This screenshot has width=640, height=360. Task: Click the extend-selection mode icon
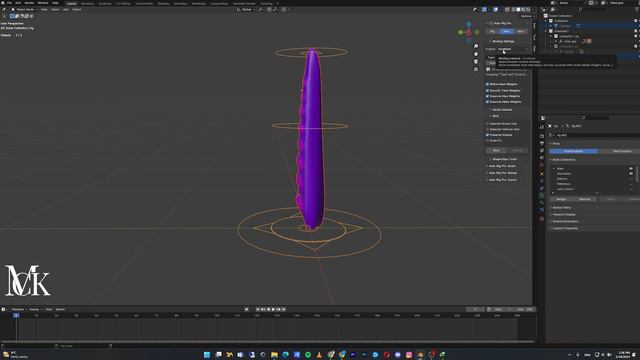17,16
